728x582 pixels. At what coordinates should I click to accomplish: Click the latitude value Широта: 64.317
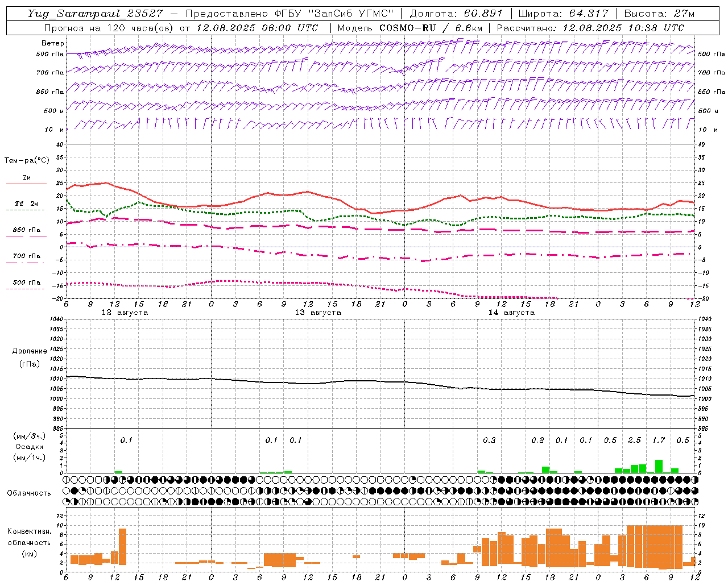tap(563, 14)
